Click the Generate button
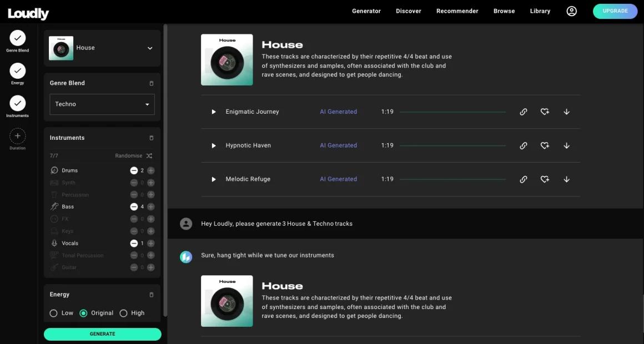The height and width of the screenshot is (344, 644). [103, 334]
